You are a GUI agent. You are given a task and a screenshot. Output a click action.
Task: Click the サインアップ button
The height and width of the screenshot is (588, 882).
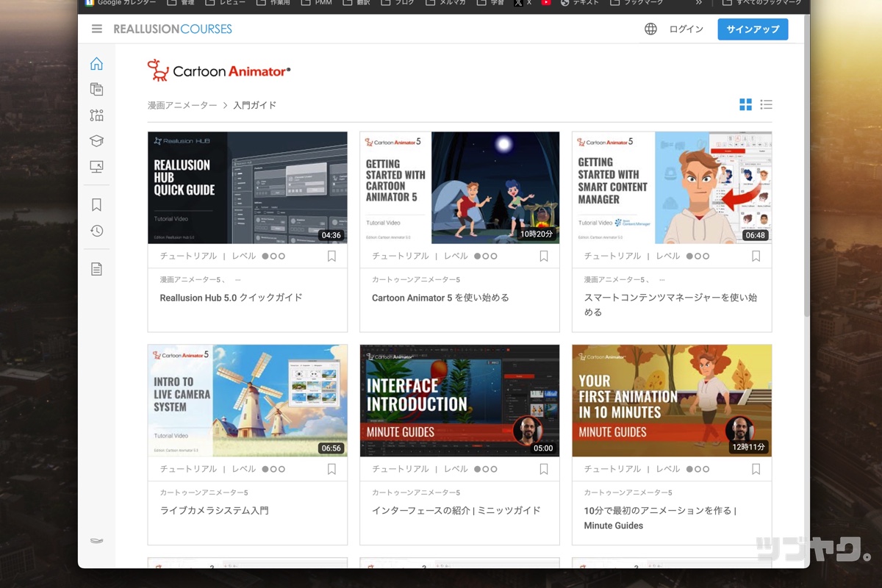(x=753, y=29)
